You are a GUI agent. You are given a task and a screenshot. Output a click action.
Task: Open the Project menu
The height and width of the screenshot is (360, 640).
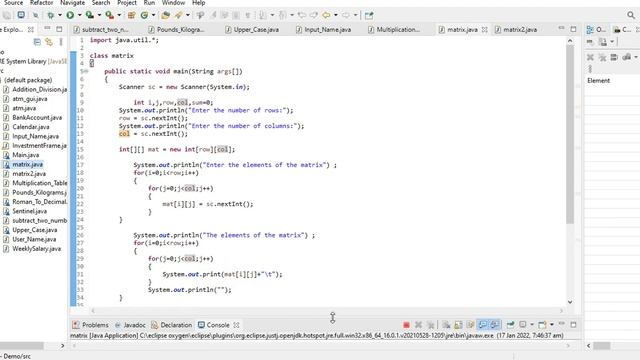[127, 3]
